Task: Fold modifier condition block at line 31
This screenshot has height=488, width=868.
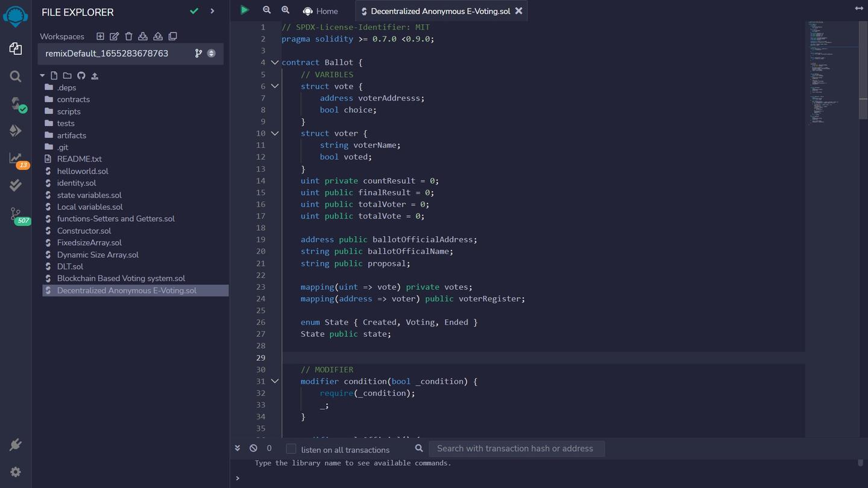Action: pyautogui.click(x=275, y=381)
